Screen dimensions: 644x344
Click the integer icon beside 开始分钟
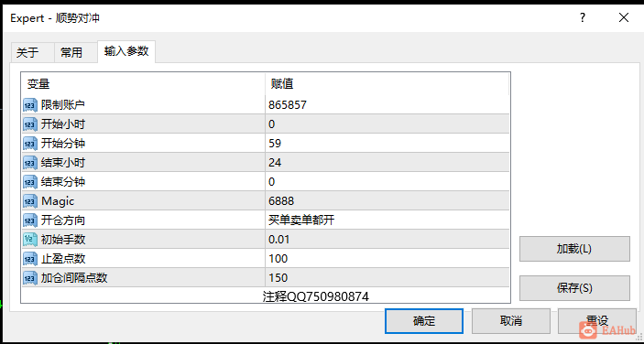[x=30, y=144]
